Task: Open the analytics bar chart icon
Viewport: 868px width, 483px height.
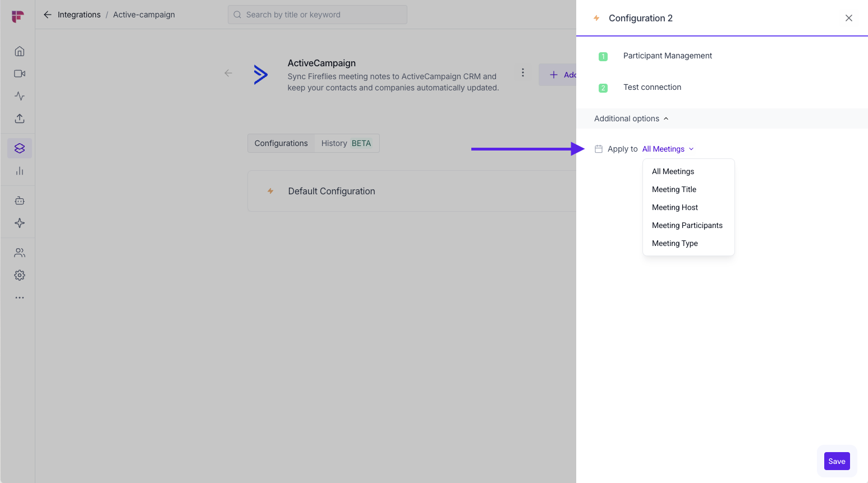Action: coord(20,171)
